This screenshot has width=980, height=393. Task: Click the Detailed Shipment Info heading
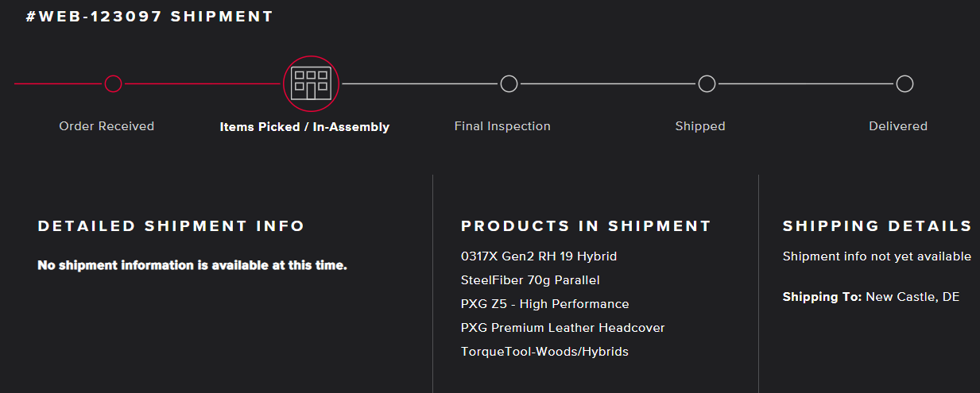[x=171, y=226]
